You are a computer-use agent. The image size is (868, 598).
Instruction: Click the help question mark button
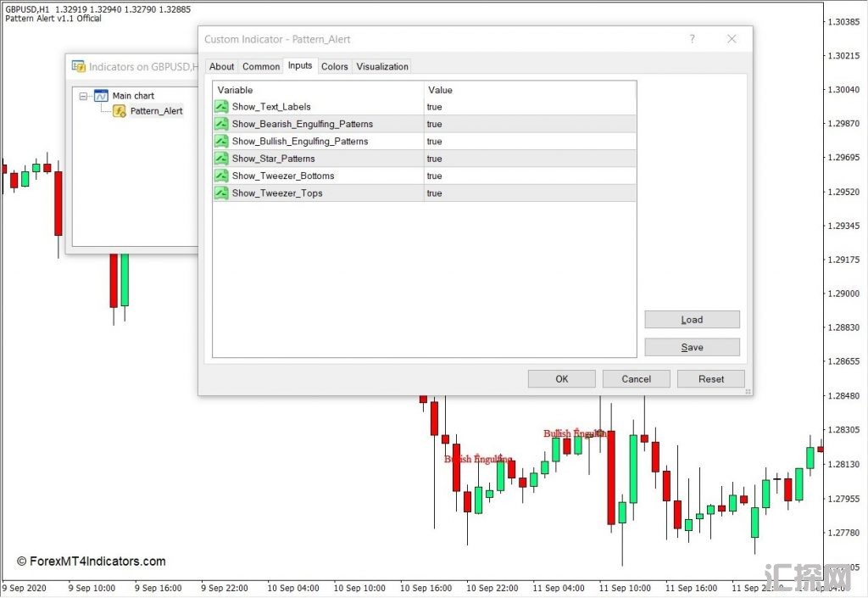(692, 39)
